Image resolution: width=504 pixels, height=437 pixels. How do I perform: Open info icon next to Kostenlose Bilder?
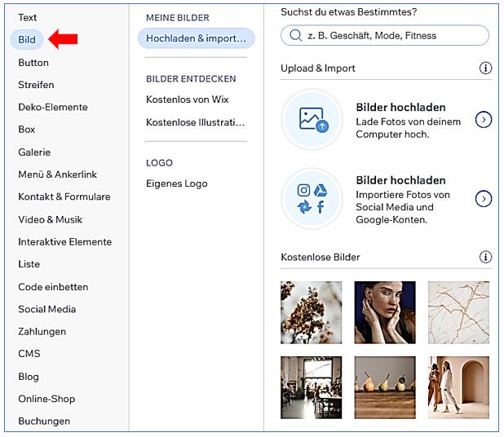click(486, 257)
